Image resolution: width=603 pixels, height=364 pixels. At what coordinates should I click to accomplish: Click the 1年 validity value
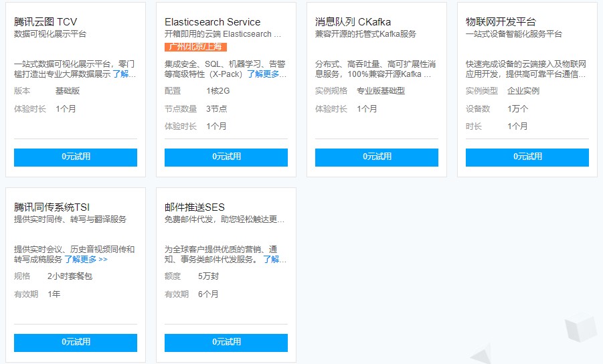click(x=54, y=294)
